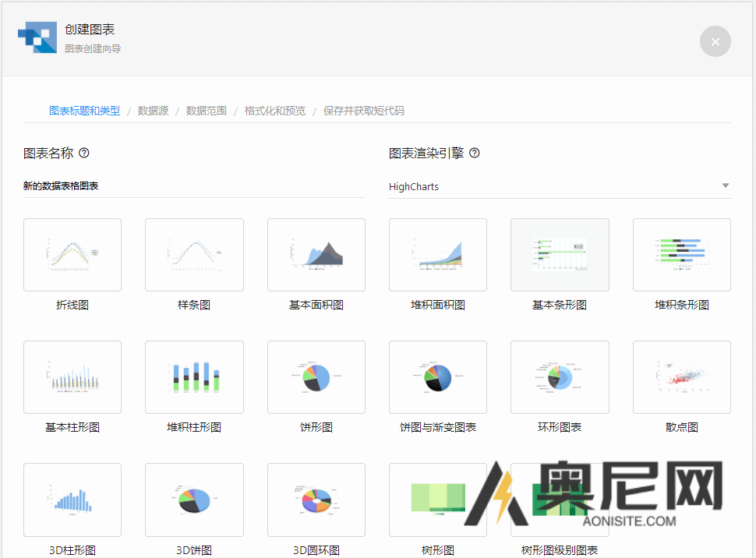Go to the 格式化和预览 wizard step
756x558 pixels.
[x=275, y=111]
